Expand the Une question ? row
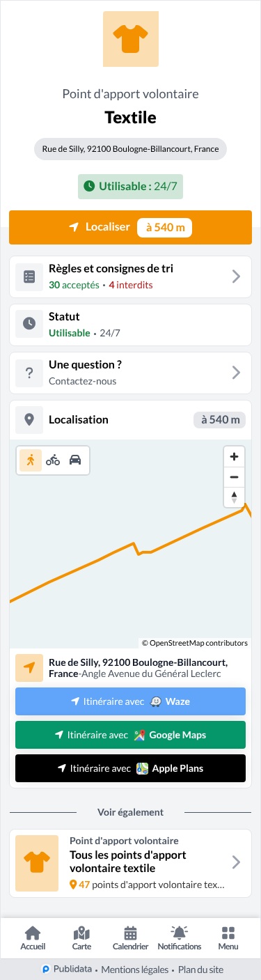 (x=130, y=373)
